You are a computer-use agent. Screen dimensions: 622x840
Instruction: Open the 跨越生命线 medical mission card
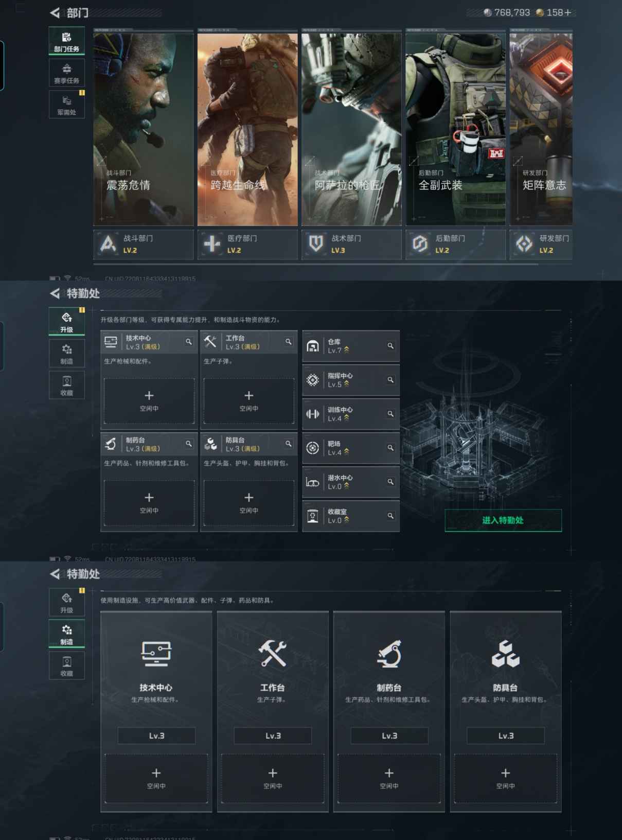coord(247,129)
